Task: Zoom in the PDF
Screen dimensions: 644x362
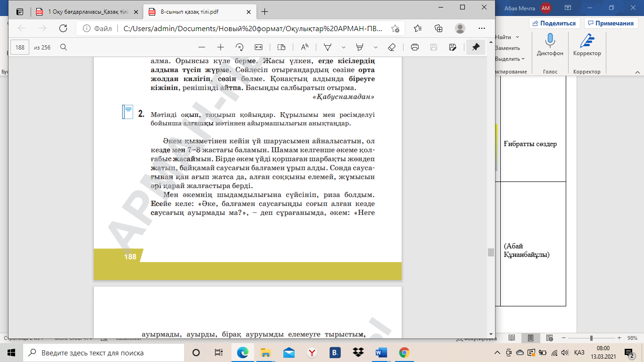Action: 220,47
